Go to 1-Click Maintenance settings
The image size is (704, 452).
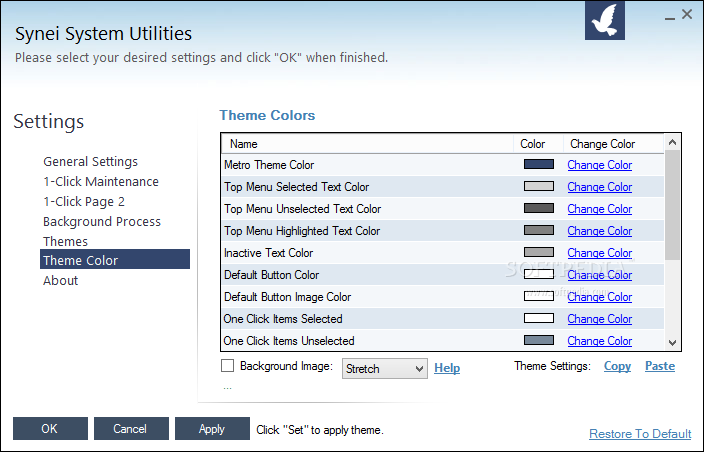101,182
